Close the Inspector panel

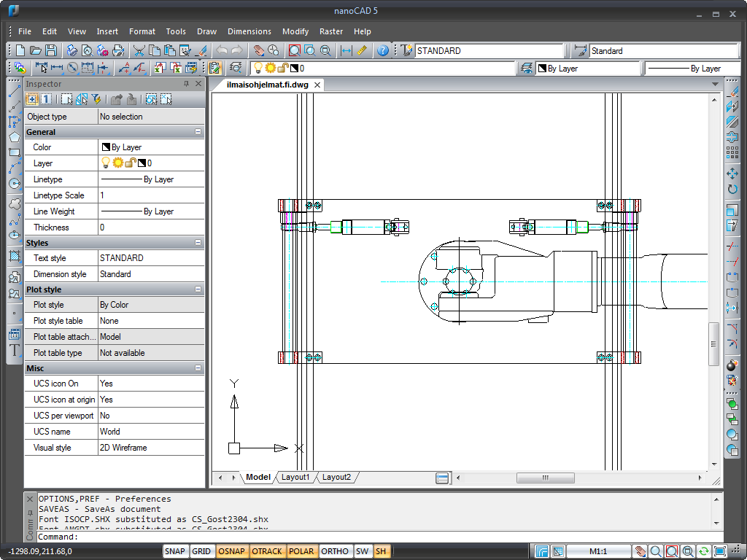[x=198, y=84]
